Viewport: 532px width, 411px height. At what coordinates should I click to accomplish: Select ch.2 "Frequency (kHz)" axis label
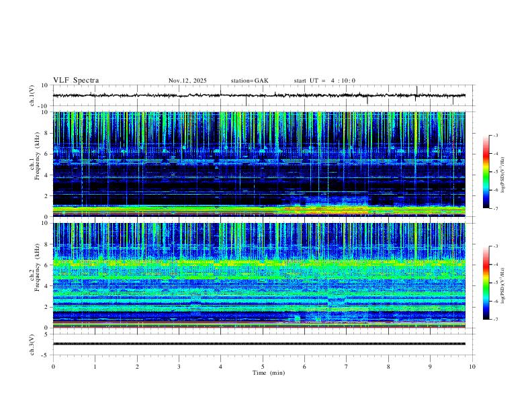[x=38, y=267]
